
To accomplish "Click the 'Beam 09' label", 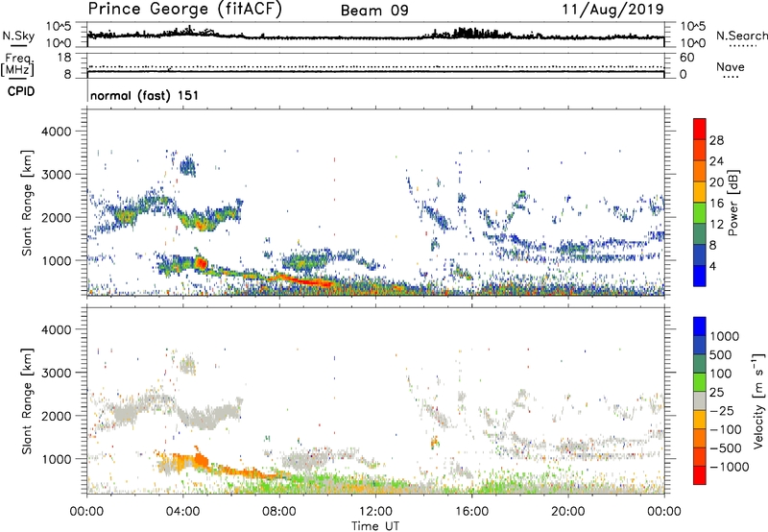I will pos(374,11).
